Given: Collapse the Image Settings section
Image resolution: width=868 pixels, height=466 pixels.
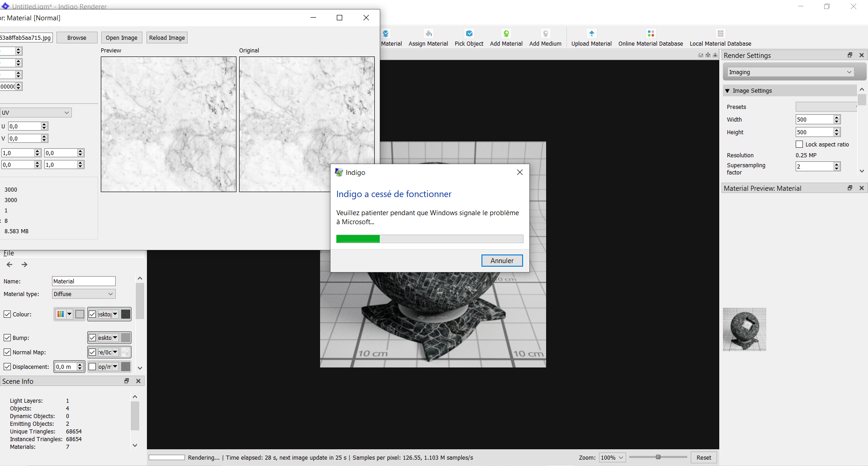Looking at the screenshot, I should point(727,91).
